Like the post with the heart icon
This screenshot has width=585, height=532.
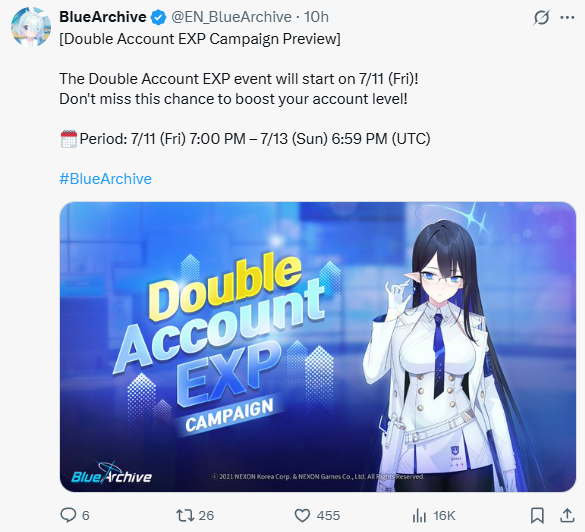(x=302, y=516)
